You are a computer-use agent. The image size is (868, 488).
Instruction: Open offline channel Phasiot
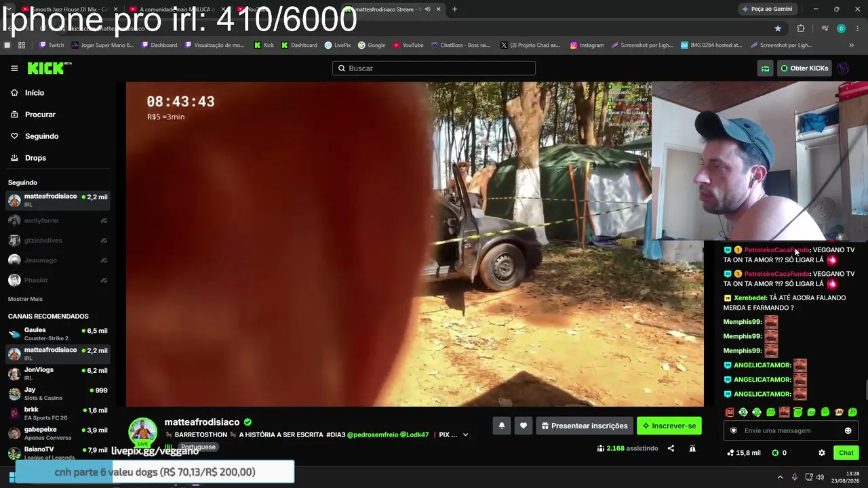click(x=58, y=280)
